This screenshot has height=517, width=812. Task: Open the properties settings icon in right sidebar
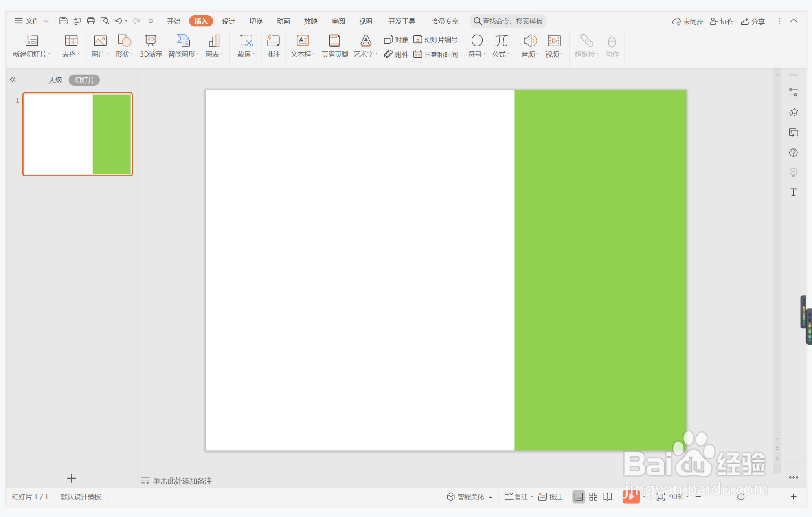pyautogui.click(x=793, y=92)
